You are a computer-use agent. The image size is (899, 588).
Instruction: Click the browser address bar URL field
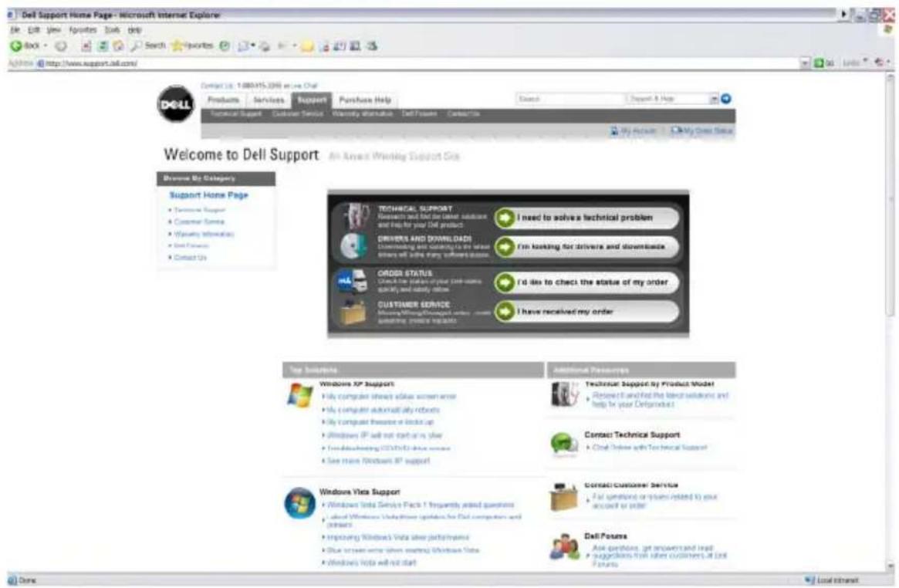pos(417,63)
